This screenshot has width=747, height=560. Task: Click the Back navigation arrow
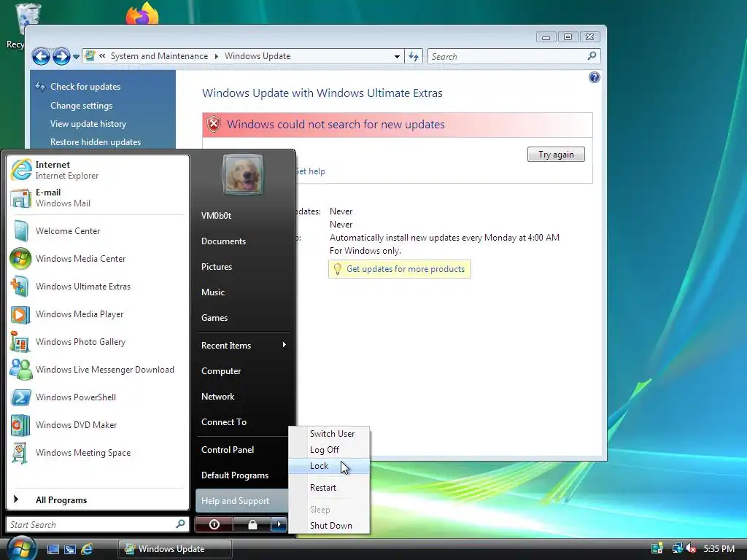pyautogui.click(x=41, y=57)
